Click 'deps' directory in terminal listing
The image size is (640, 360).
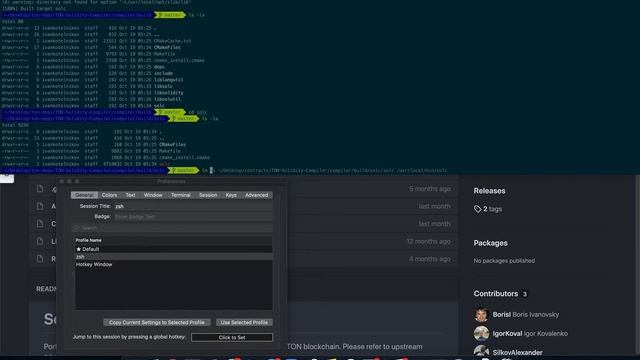pos(159,67)
